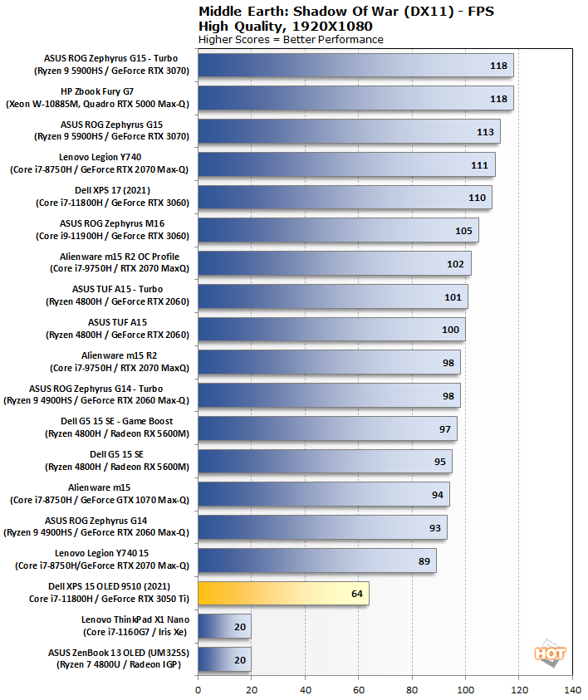Select the 'HP Zbook Fury G7' label
Viewport: 588px width, 700px height.
click(x=97, y=91)
